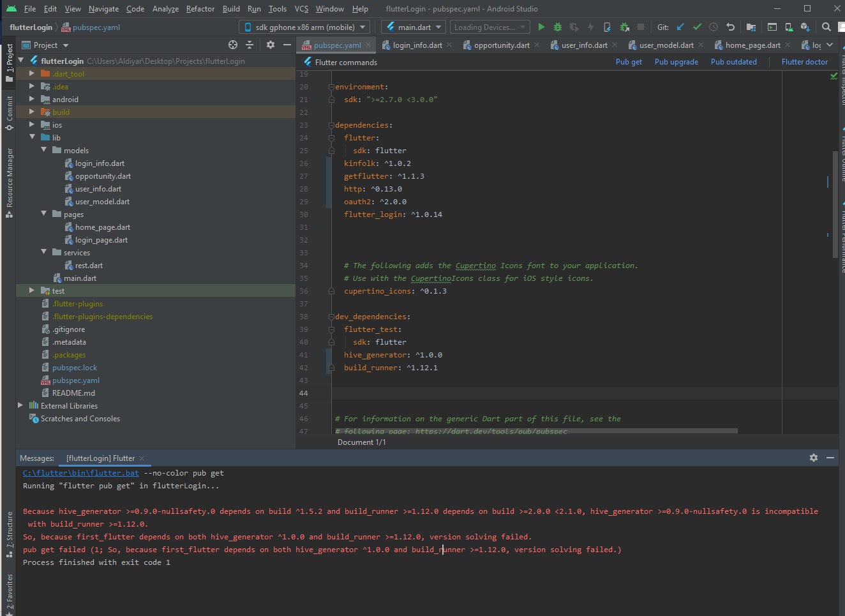Hide the Project panel
The image size is (845, 616).
[287, 45]
